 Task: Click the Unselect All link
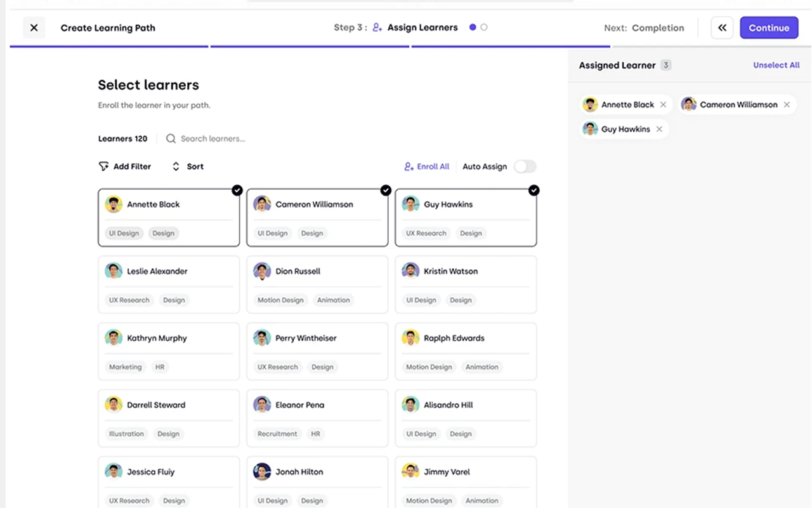pyautogui.click(x=776, y=65)
